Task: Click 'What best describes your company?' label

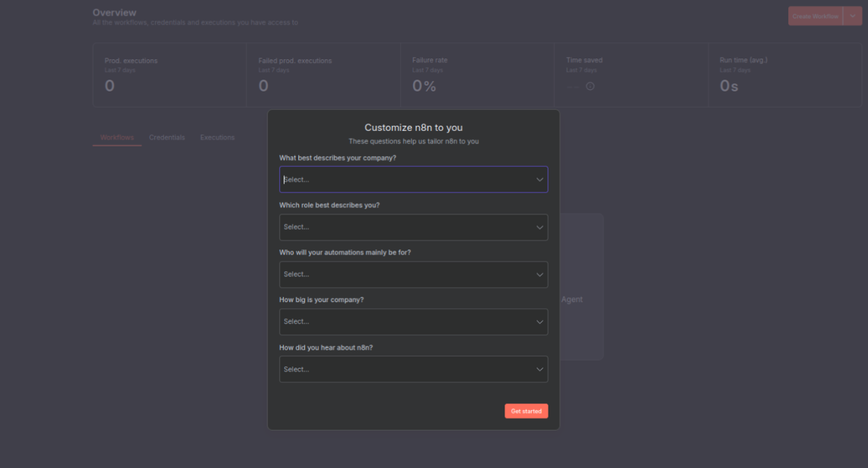Action: [338, 158]
